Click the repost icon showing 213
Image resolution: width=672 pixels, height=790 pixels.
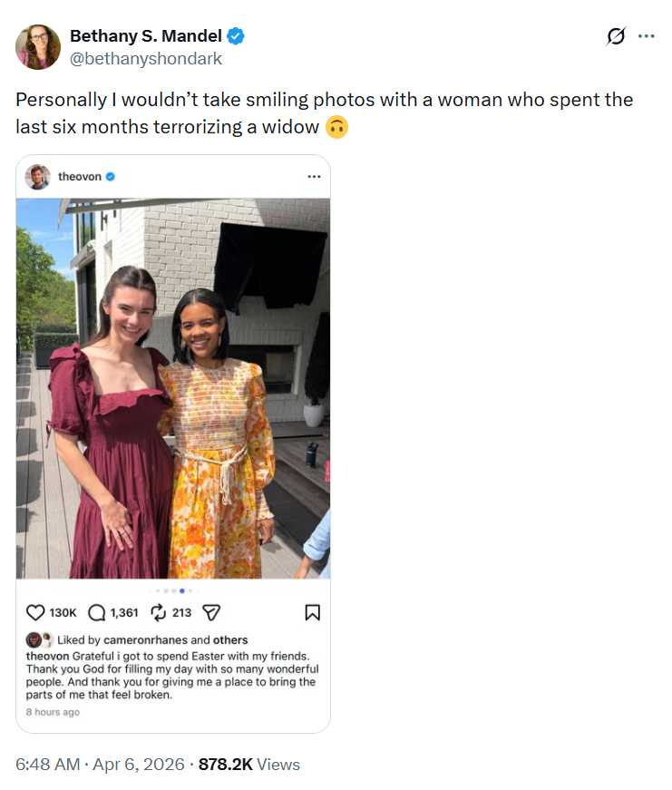(158, 612)
